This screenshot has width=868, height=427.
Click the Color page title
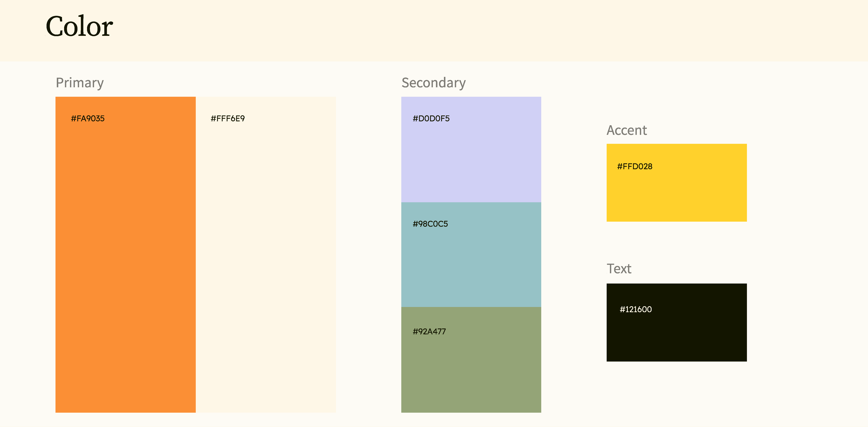pyautogui.click(x=79, y=26)
